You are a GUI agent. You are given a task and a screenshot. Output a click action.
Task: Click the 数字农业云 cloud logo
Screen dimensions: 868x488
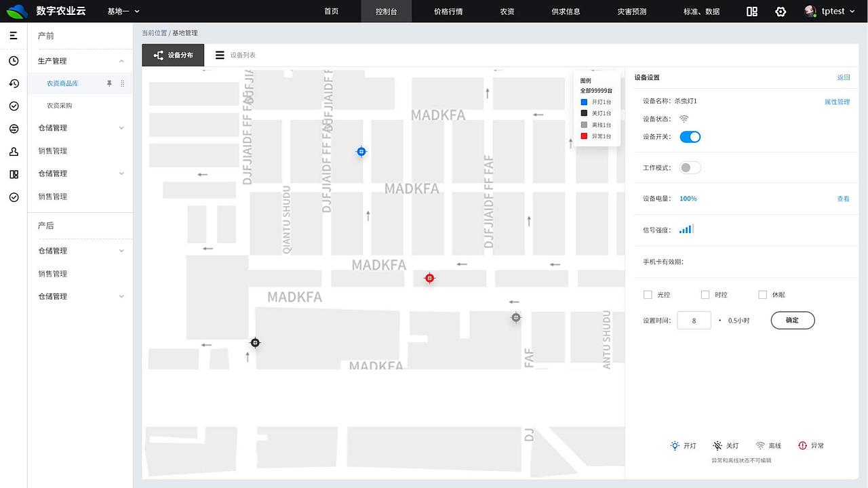(x=17, y=12)
